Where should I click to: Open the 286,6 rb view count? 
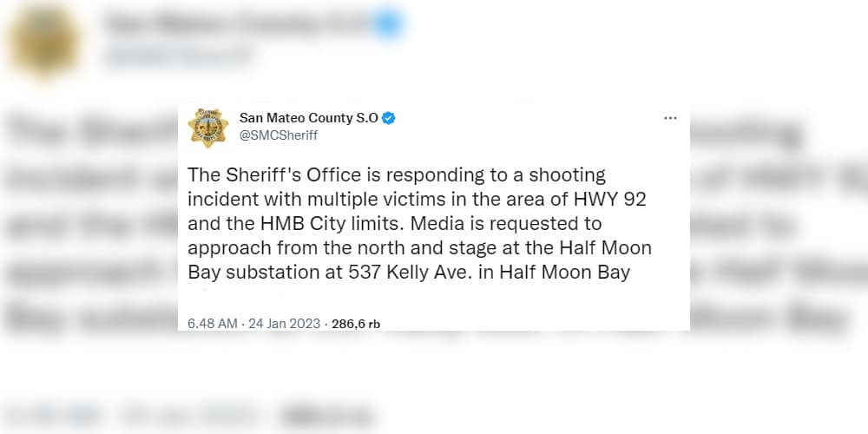356,324
